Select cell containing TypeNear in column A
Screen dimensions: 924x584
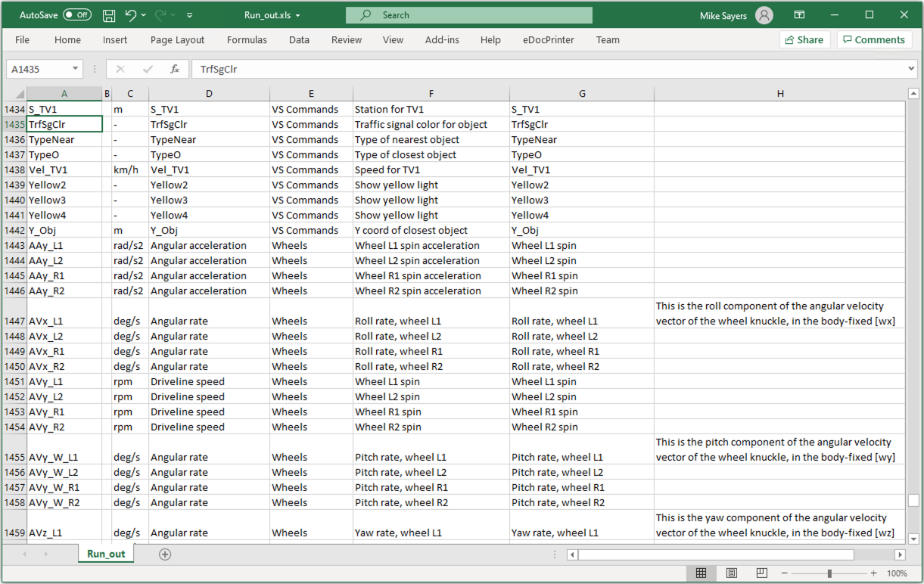[64, 139]
